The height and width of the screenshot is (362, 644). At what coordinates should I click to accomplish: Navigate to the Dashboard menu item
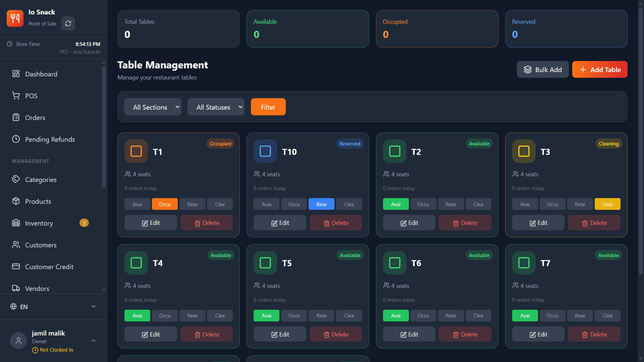tap(16, 74)
